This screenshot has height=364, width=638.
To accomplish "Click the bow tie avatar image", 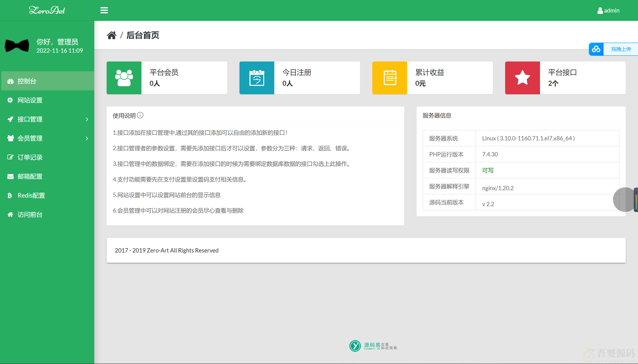I will coord(17,45).
